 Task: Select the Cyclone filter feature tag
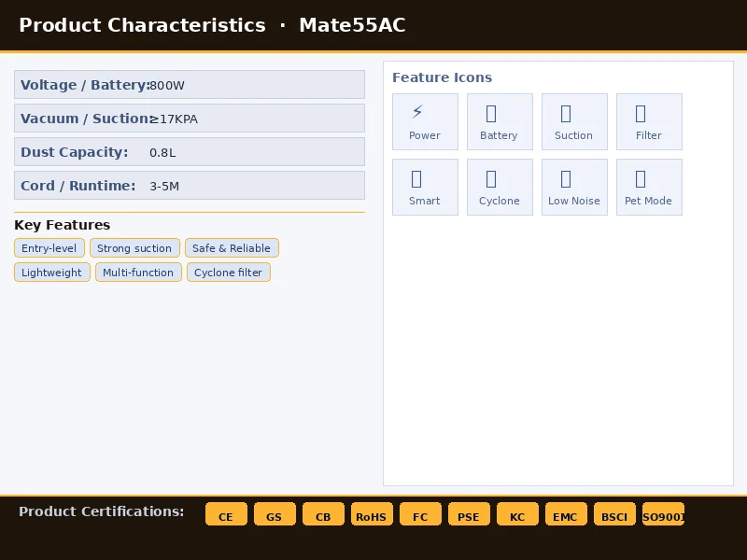coord(229,273)
